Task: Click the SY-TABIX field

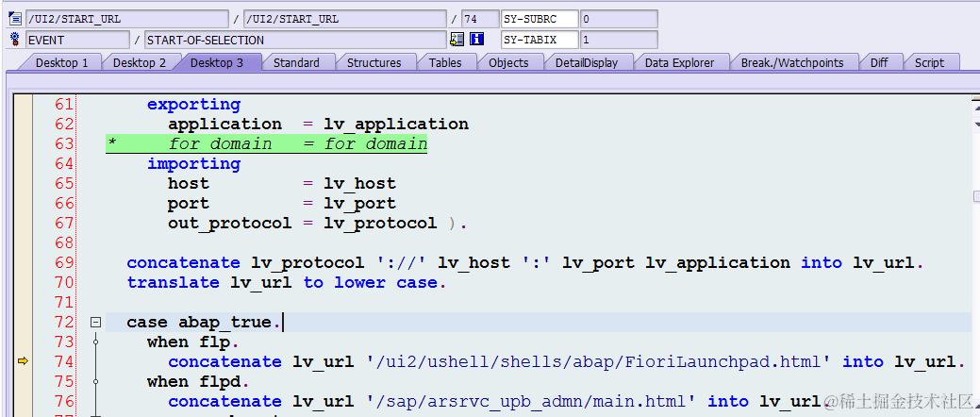Action: coord(540,40)
